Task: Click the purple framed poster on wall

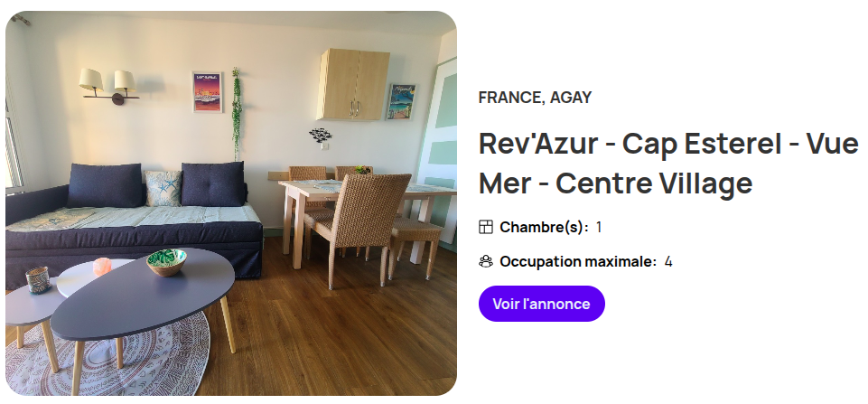Action: tap(207, 92)
